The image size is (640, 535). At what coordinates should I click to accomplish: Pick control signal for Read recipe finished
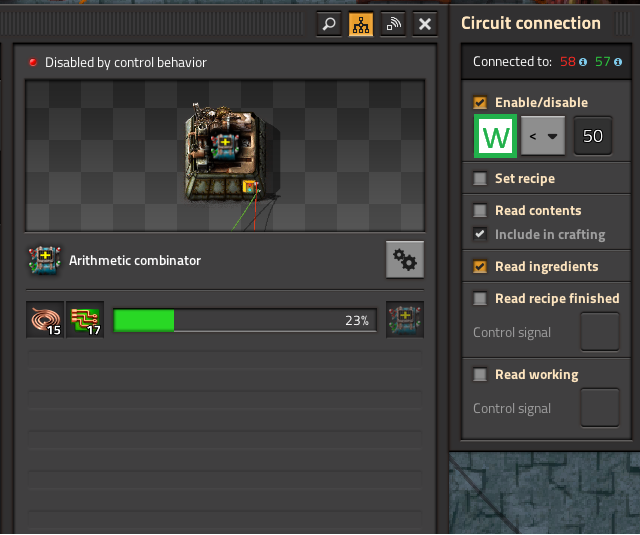(600, 332)
